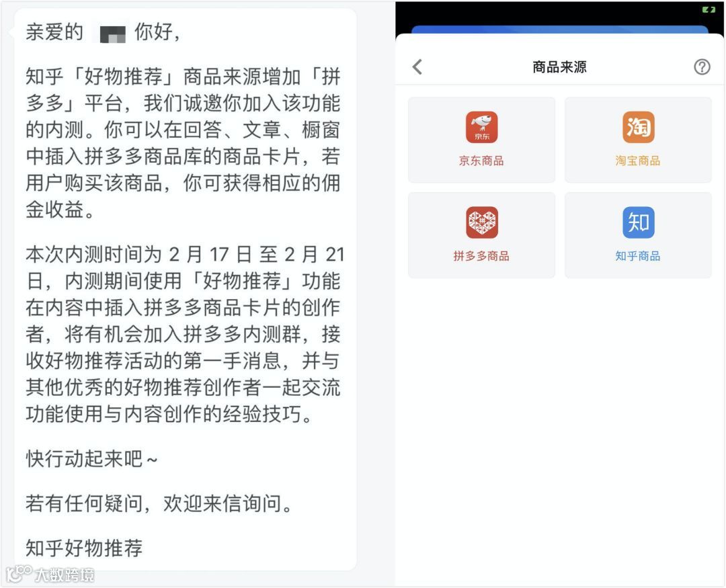Click the 大数跨境 watermark logo
Screen dimensions: 726x588
click(x=50, y=574)
